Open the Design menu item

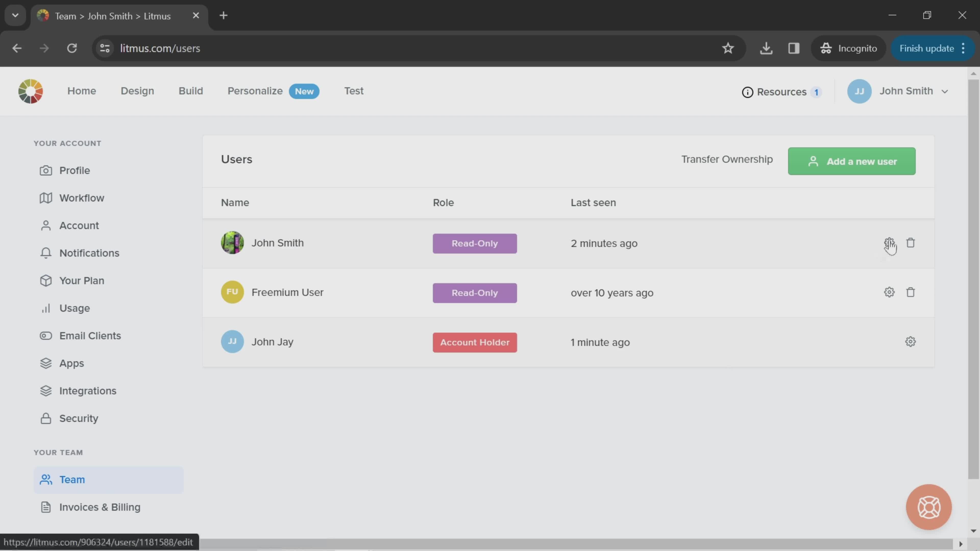click(x=137, y=91)
